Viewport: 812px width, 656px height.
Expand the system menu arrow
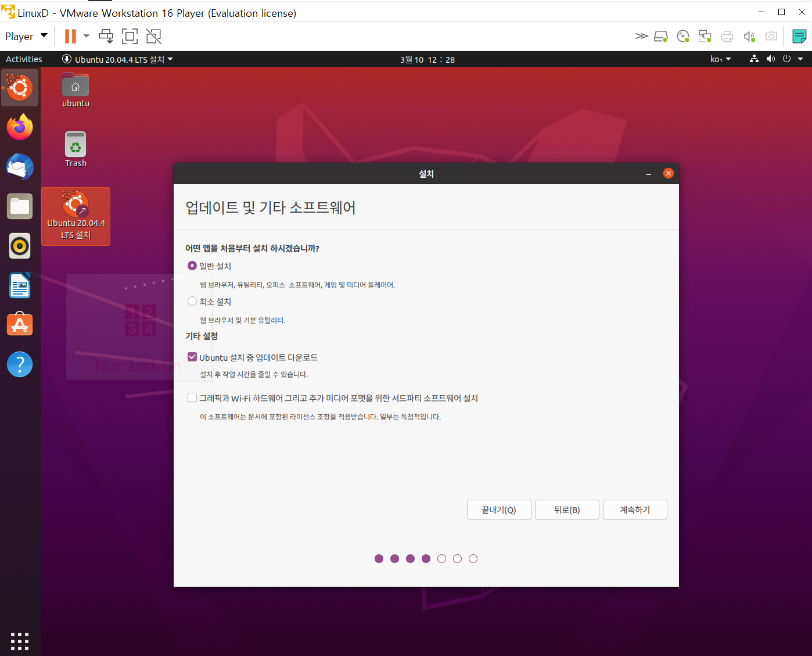click(x=800, y=59)
